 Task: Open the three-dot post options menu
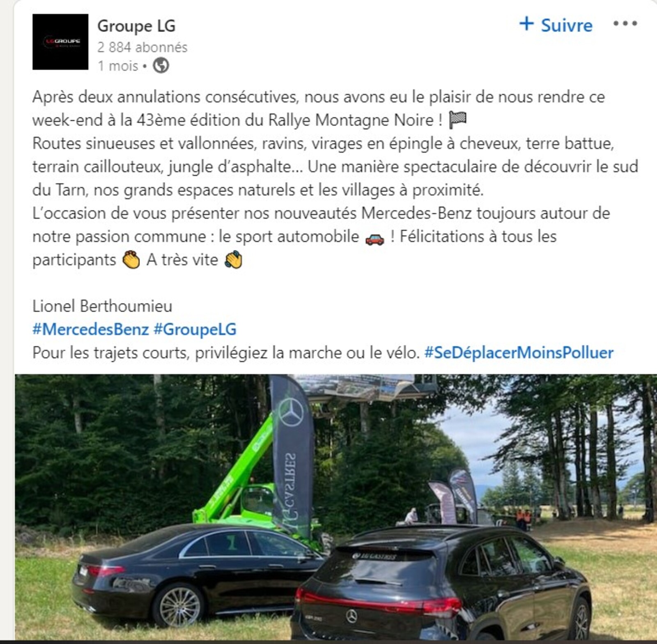(x=625, y=24)
